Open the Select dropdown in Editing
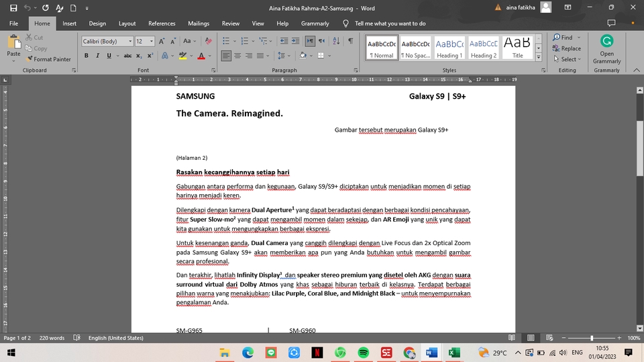This screenshot has width=644, height=362. click(568, 59)
